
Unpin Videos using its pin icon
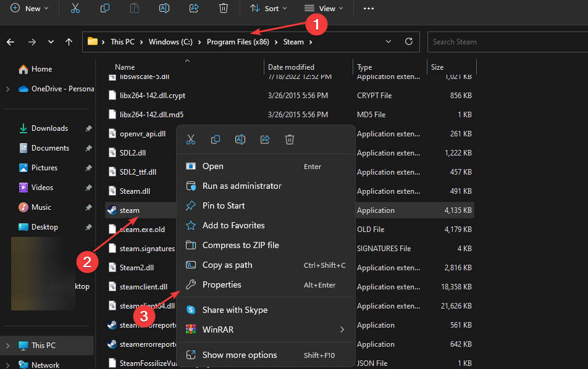point(88,188)
